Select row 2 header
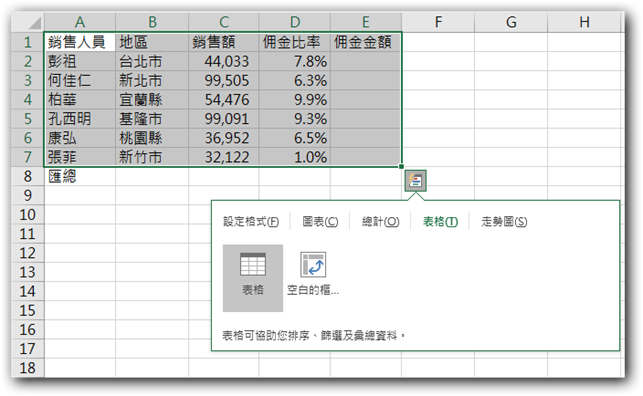 [27, 61]
